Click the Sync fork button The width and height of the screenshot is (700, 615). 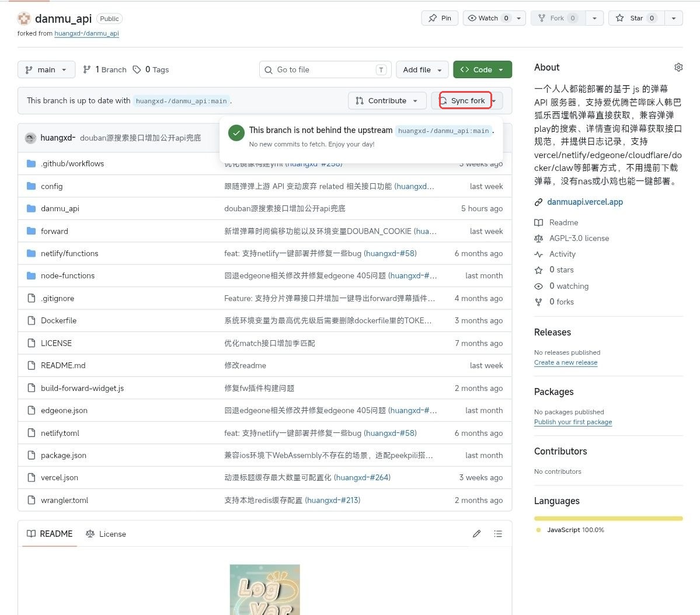pyautogui.click(x=464, y=100)
